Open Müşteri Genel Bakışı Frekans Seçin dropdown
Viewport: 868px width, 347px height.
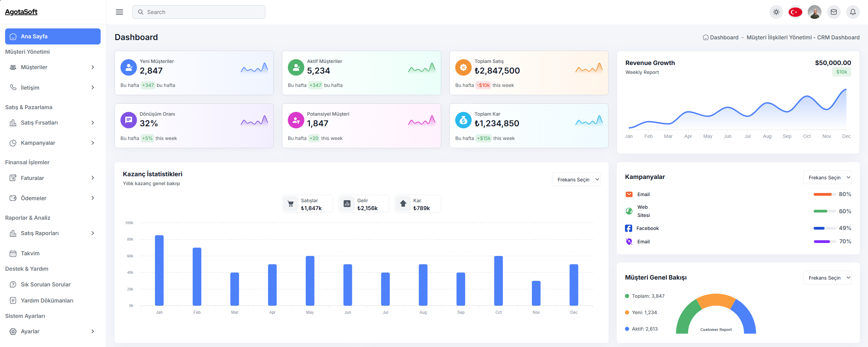point(827,278)
